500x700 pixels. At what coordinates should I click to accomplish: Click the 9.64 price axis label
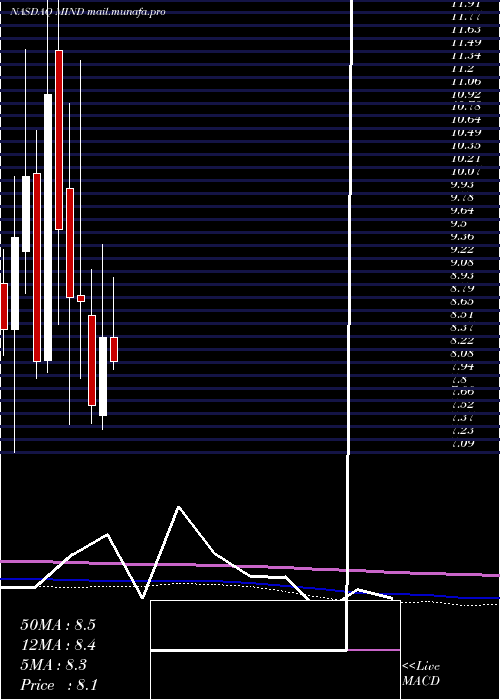(x=462, y=210)
